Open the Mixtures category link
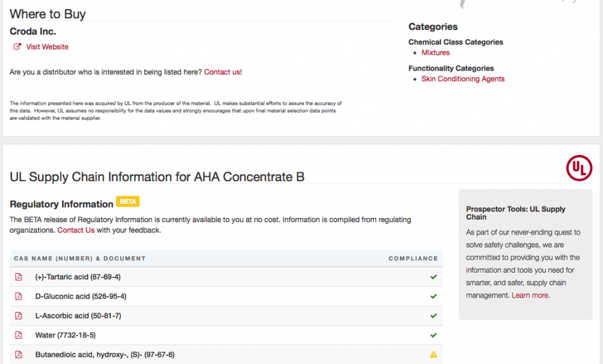 (x=435, y=53)
